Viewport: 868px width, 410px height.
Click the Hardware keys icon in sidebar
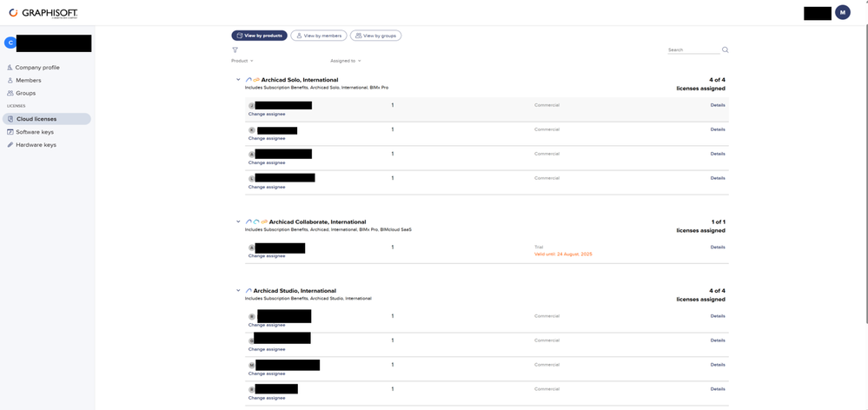[x=10, y=145]
